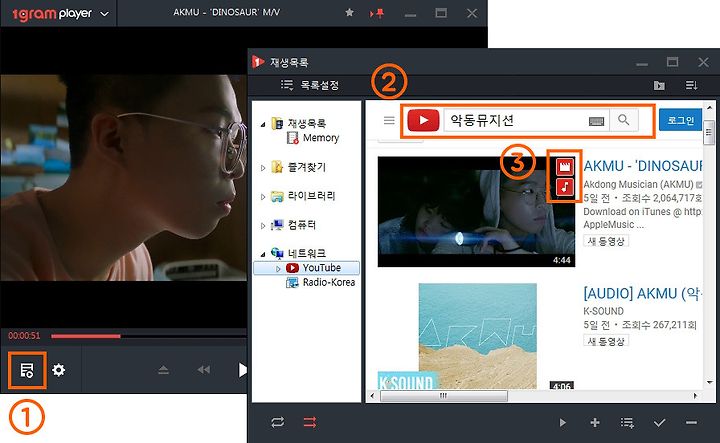The image size is (720, 443).
Task: Select the 즐겨찾기 tree folder
Action: (x=307, y=167)
